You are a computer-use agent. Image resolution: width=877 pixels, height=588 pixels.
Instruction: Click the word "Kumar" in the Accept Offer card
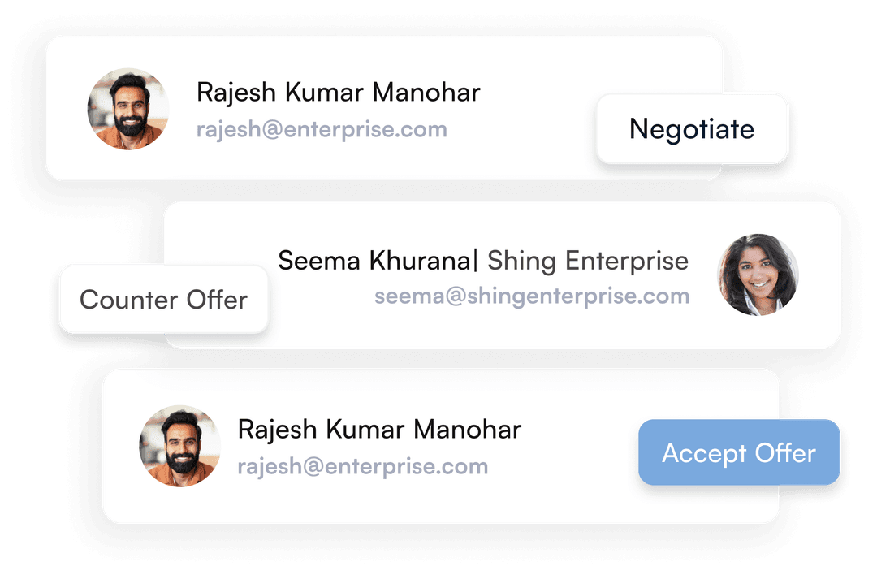coord(366,429)
